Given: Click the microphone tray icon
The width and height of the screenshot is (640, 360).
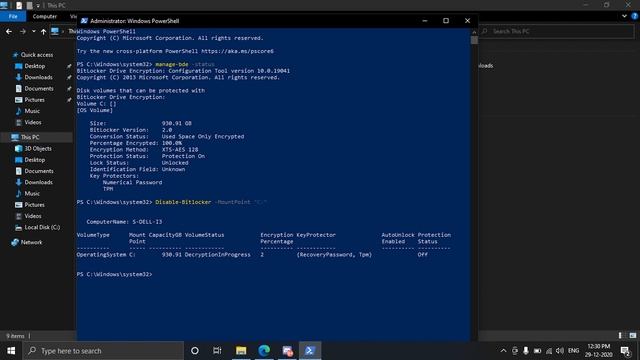Looking at the screenshot, I should [x=526, y=351].
